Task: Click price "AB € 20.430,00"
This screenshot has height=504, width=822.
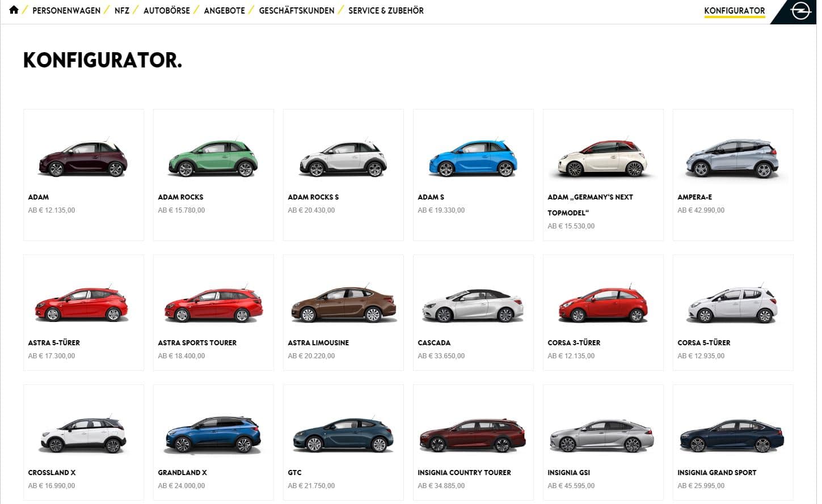Action: tap(311, 210)
